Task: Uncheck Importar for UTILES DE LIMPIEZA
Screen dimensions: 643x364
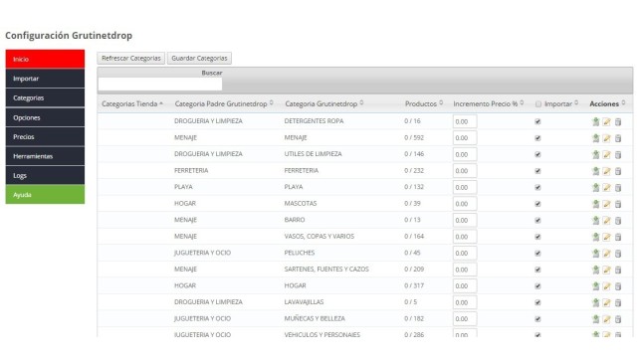Action: coord(537,154)
